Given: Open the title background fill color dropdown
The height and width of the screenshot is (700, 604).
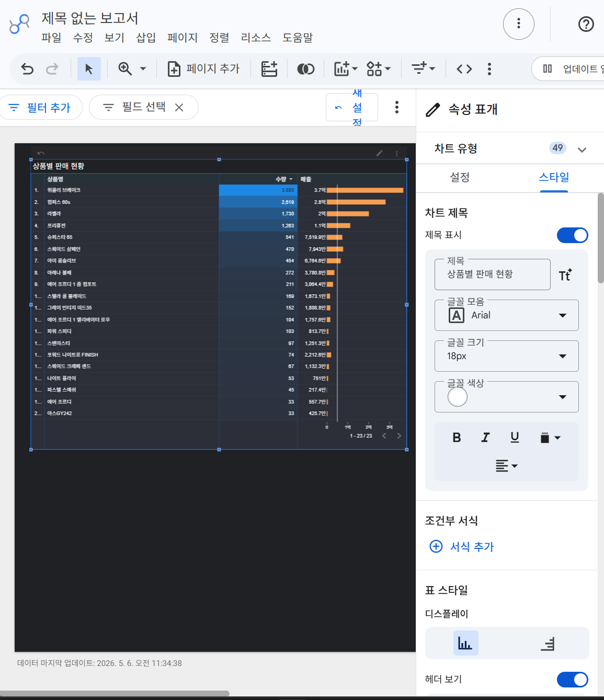Looking at the screenshot, I should tap(550, 438).
